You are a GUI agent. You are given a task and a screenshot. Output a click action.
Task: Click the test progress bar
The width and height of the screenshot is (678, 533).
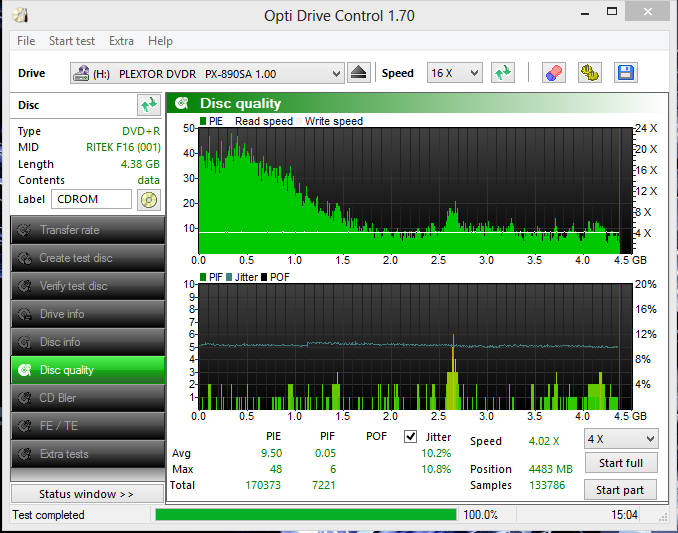click(306, 515)
